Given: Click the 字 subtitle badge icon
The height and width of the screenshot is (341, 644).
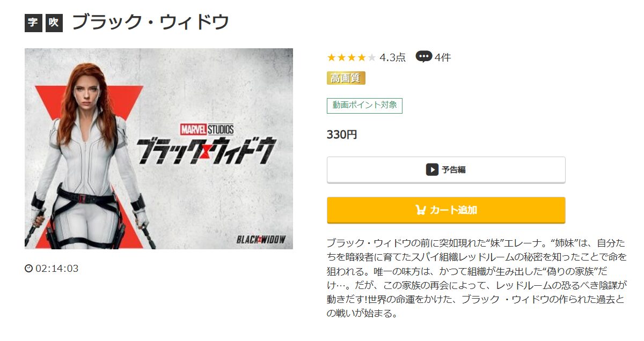Looking at the screenshot, I should tap(33, 23).
